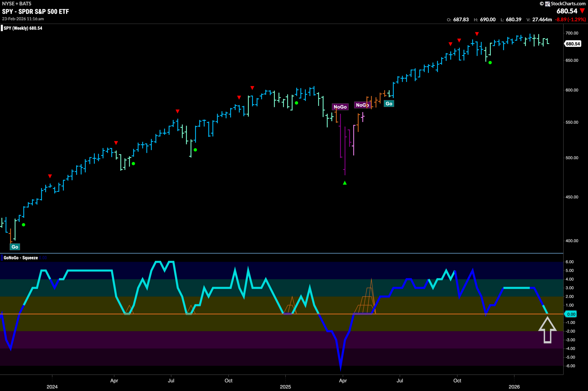Viewport: 588px width, 391px height.
Task: Click the 23-Feb-2026 11:16:am timestamp
Action: click(23, 19)
